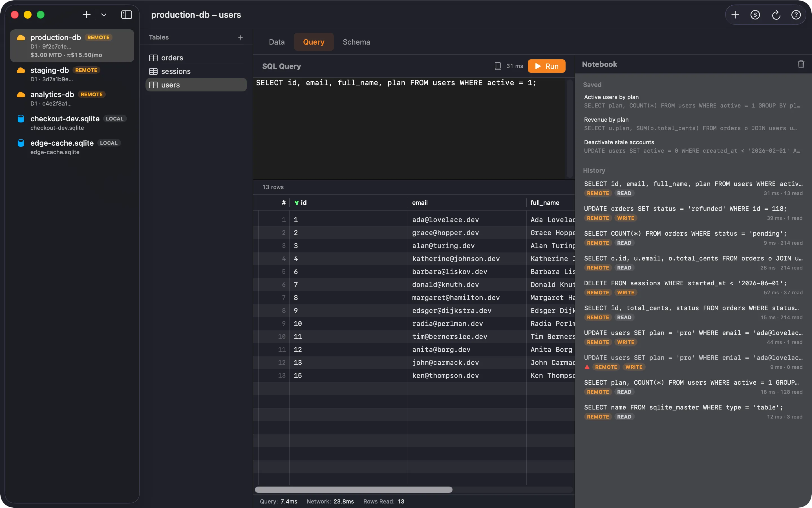Image resolution: width=812 pixels, height=508 pixels.
Task: Click the orders table grid icon
Action: coord(153,58)
